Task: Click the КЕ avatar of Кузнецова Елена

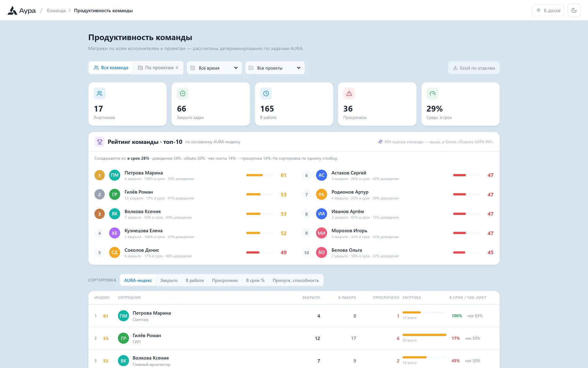Action: (x=115, y=233)
